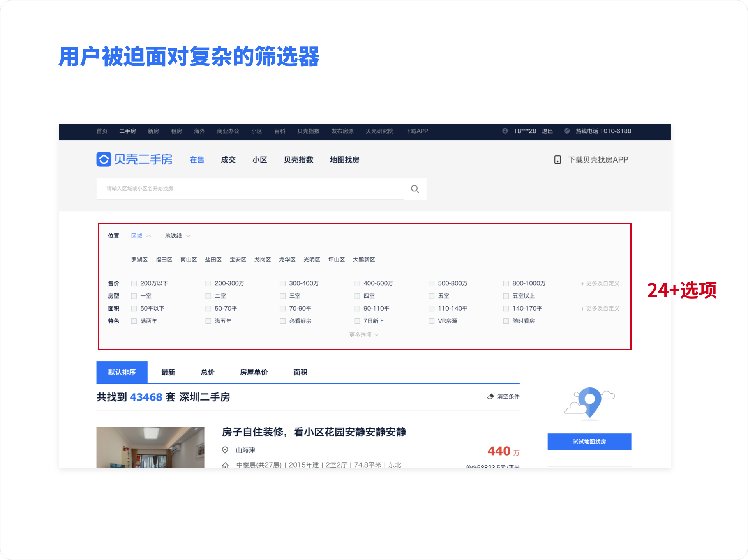This screenshot has height=560, width=748.
Task: Click the user avatar icon in top bar
Action: [x=505, y=131]
